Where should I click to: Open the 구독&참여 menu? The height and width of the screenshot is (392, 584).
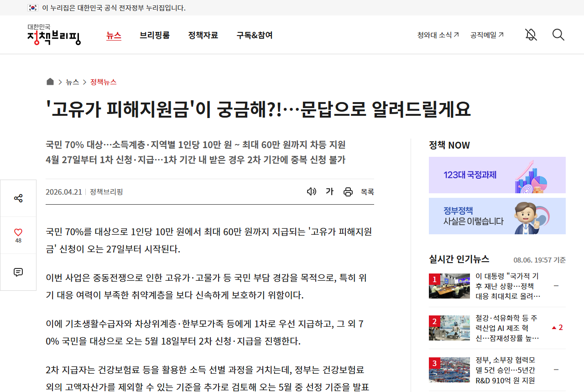255,35
